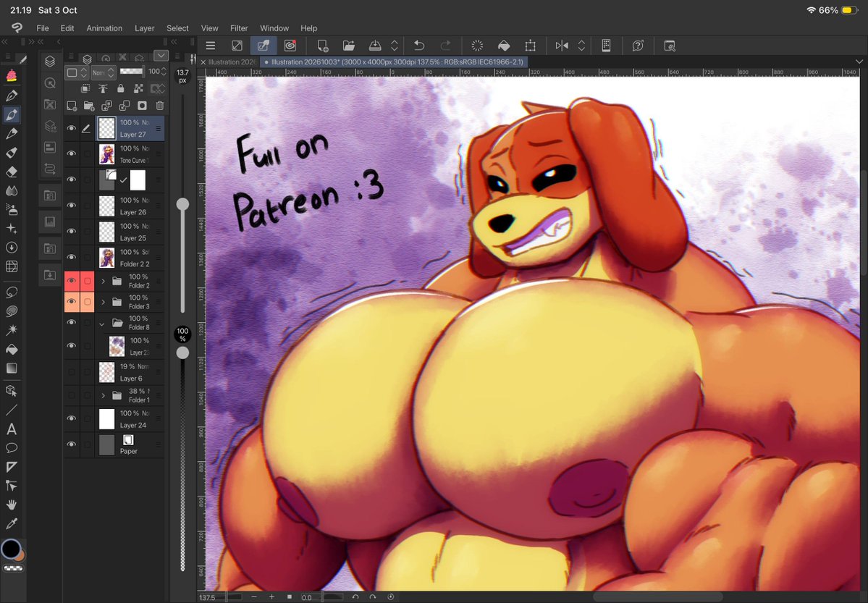Select the Blend tool
Screen dimensions: 868x603
12,190
